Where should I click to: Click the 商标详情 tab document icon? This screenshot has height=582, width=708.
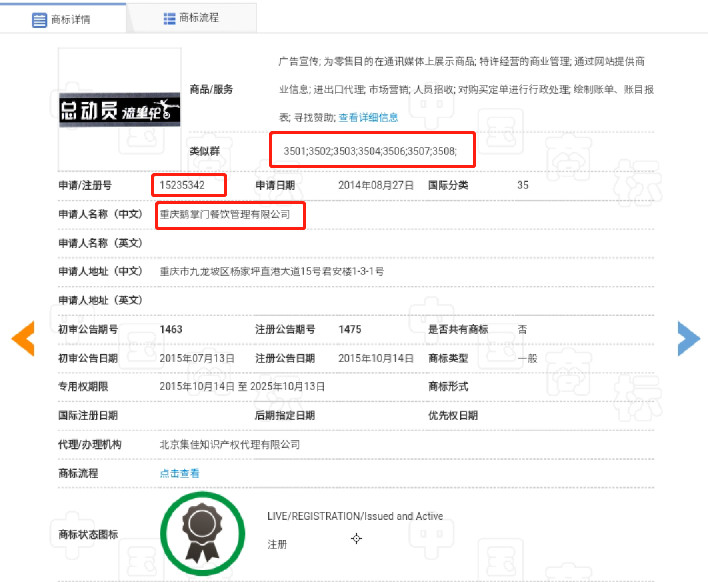click(x=39, y=20)
